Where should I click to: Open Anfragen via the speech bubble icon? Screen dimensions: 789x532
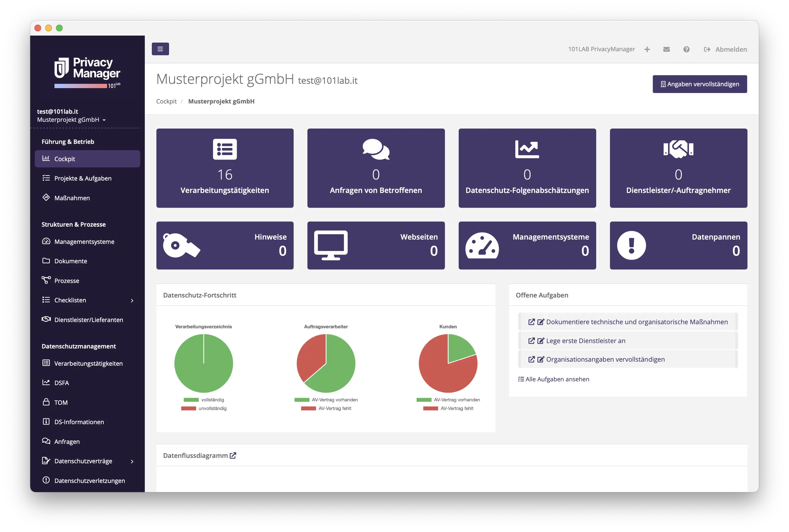(x=46, y=441)
